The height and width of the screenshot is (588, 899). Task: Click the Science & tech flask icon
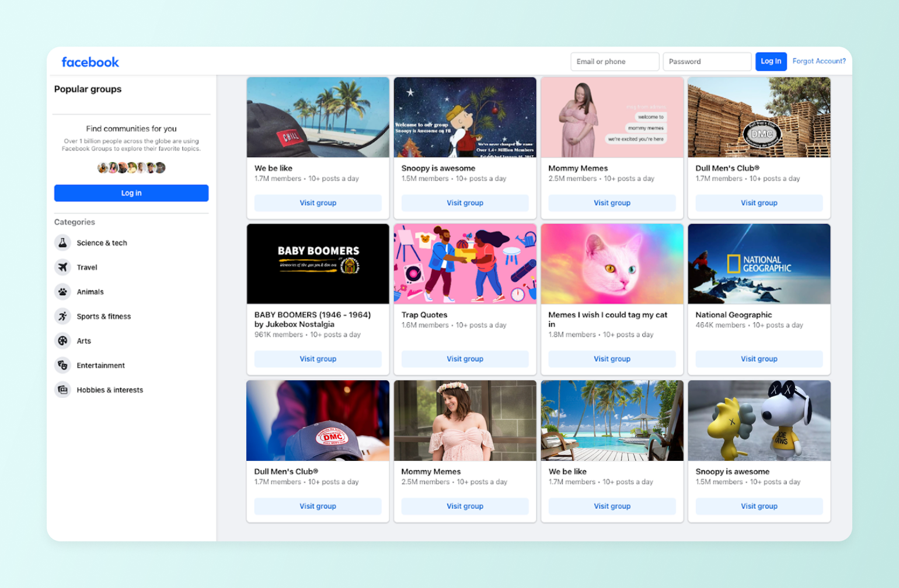coord(62,243)
